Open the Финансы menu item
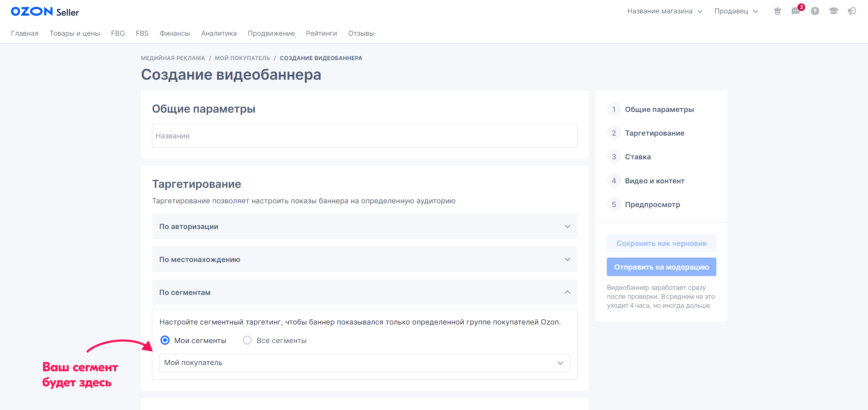 point(175,33)
